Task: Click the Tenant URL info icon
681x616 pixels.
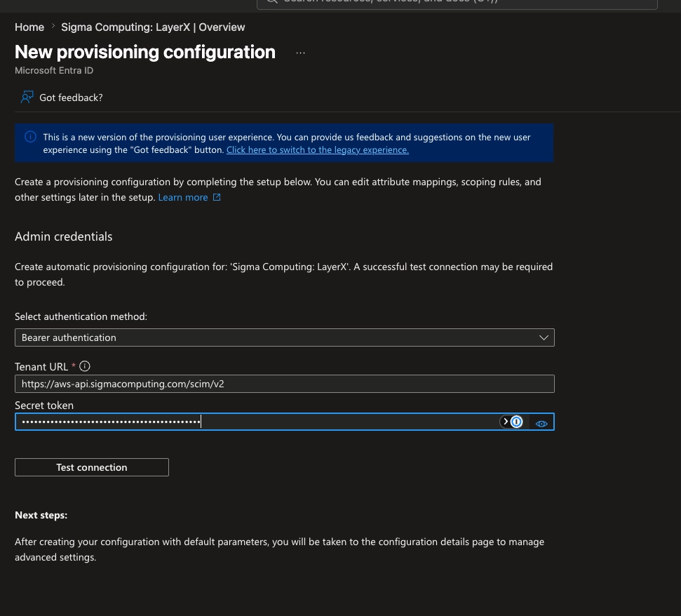Action: coord(85,366)
